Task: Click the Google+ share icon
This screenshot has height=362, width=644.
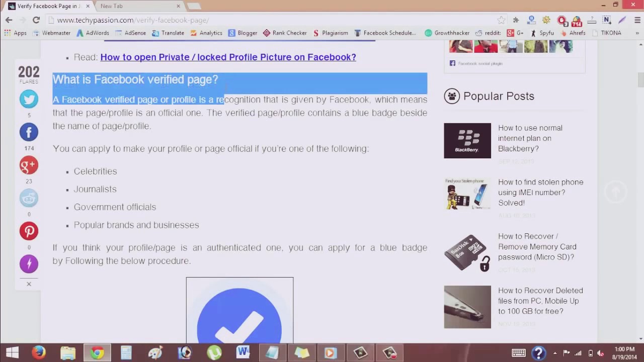Action: [29, 165]
